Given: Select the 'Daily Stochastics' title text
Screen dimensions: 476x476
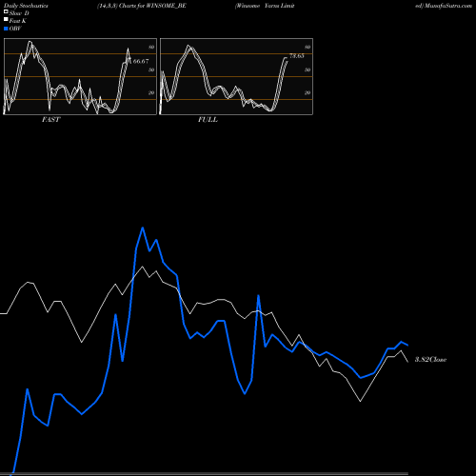Looking at the screenshot, I should pos(26,6).
